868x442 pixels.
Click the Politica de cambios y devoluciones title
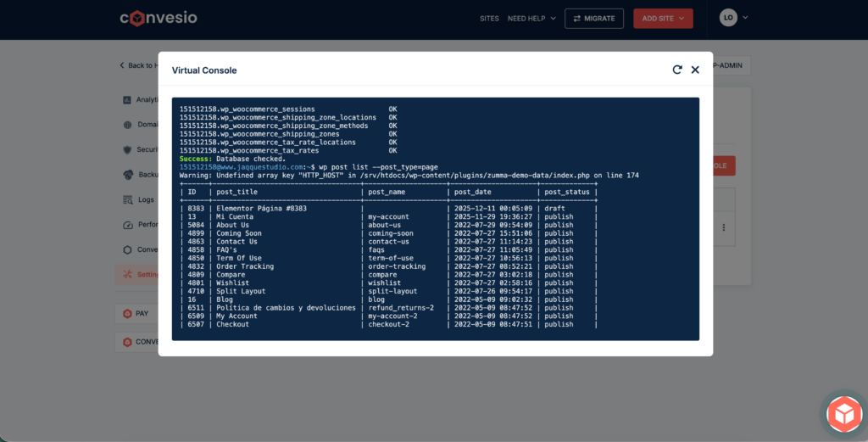tap(286, 308)
